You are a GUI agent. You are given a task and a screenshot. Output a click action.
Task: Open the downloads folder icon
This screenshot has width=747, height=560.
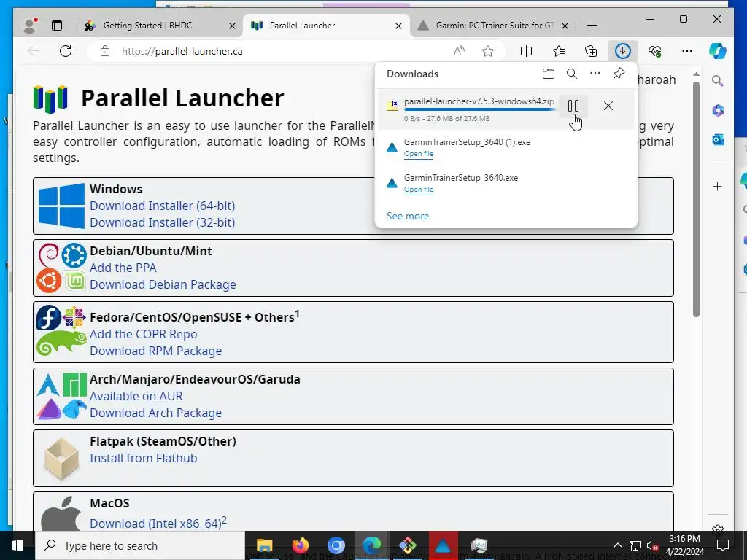549,74
